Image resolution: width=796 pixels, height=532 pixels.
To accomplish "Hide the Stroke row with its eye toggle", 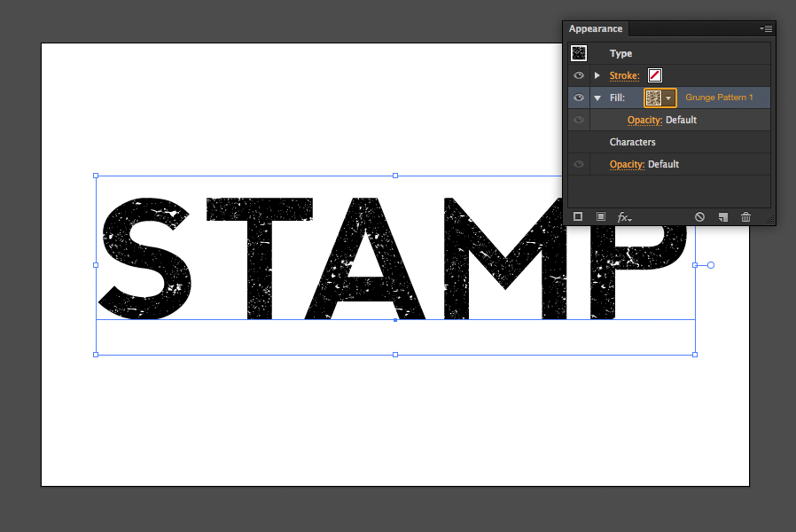I will pyautogui.click(x=578, y=75).
